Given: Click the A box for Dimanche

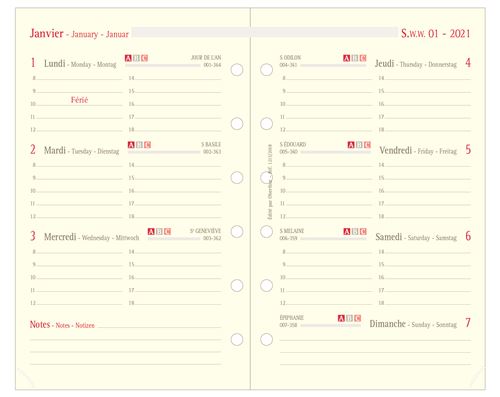Looking at the screenshot, I should pos(341,318).
